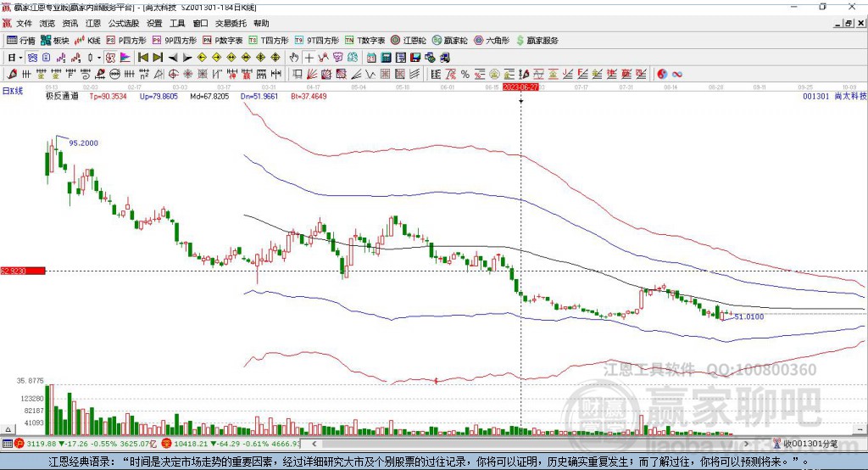Click the 001301 尚太科技 stock label

pos(835,97)
